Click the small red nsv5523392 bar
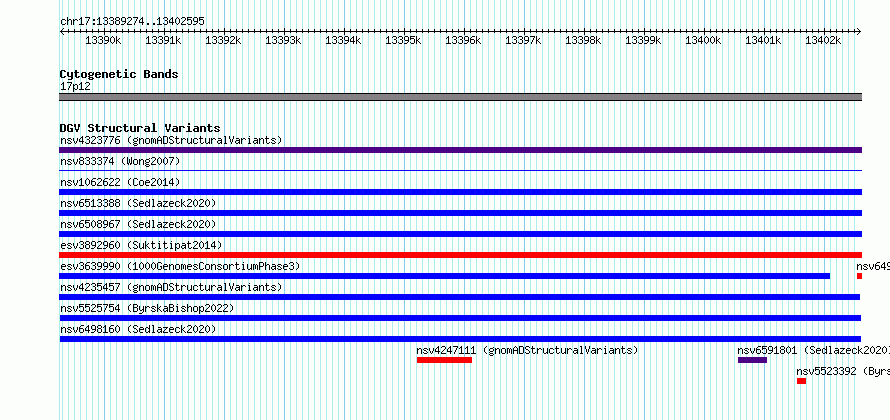The width and height of the screenshot is (890, 420). point(801,381)
